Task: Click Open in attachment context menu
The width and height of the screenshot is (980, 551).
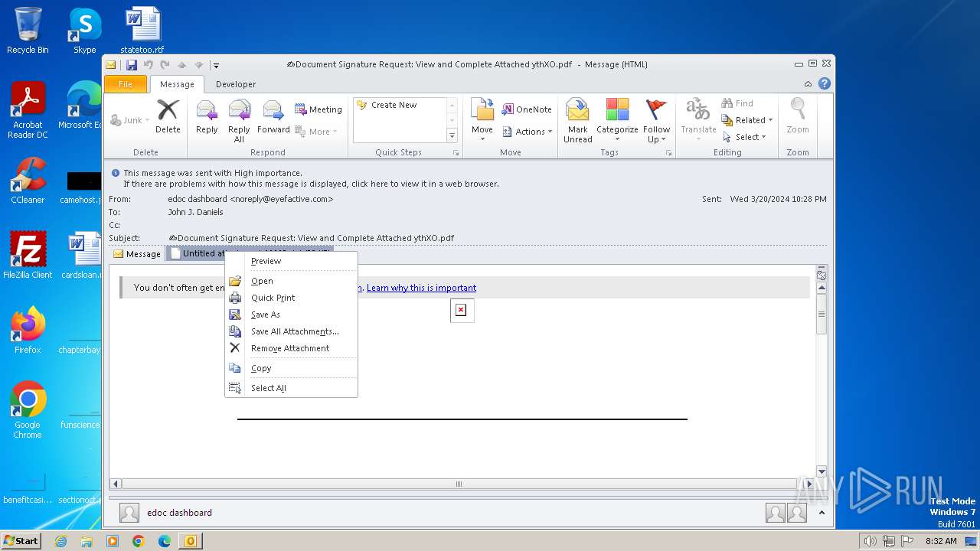Action: point(291,281)
